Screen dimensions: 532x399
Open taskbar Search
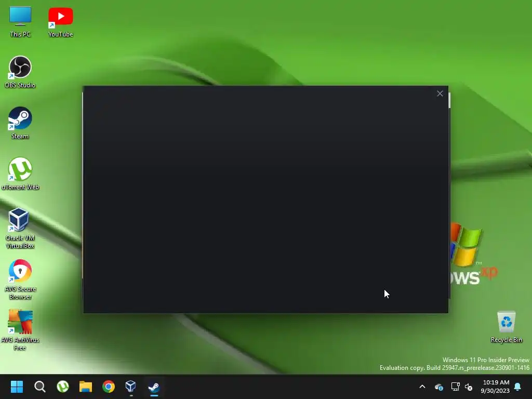[39, 387]
